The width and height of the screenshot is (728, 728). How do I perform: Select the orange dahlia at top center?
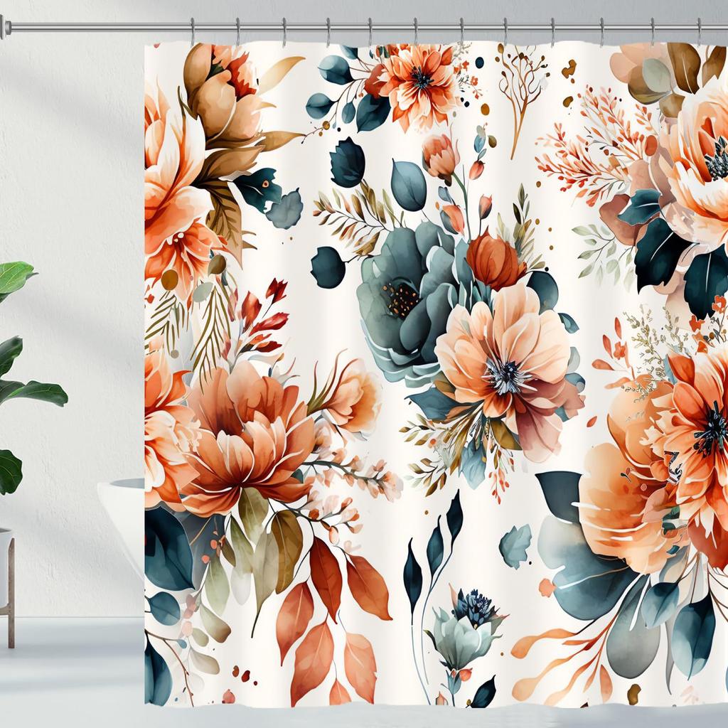click(x=419, y=78)
